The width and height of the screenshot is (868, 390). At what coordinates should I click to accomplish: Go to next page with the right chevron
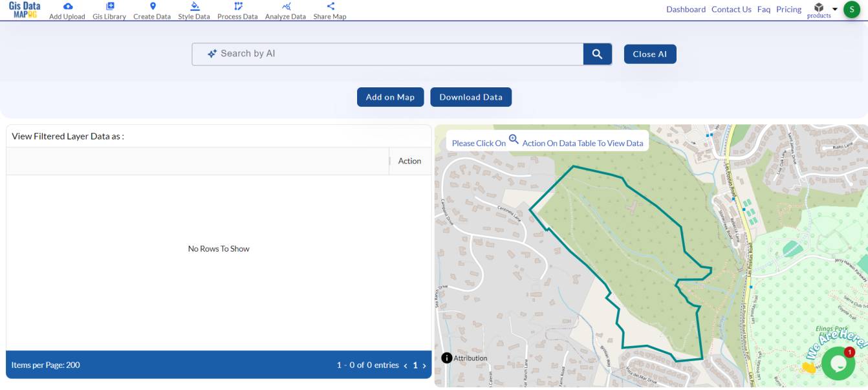(424, 365)
